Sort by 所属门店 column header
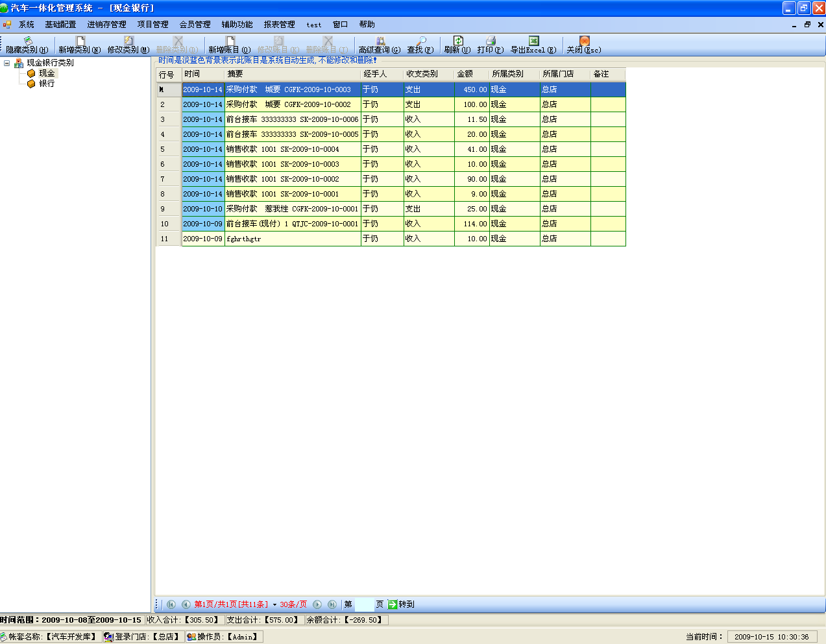 (x=565, y=74)
